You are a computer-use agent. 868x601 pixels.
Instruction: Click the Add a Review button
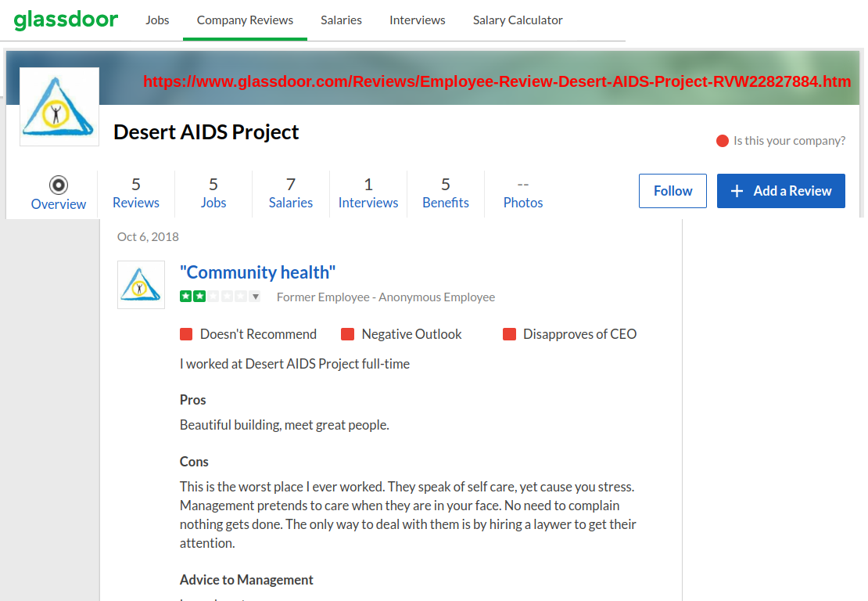pos(781,191)
